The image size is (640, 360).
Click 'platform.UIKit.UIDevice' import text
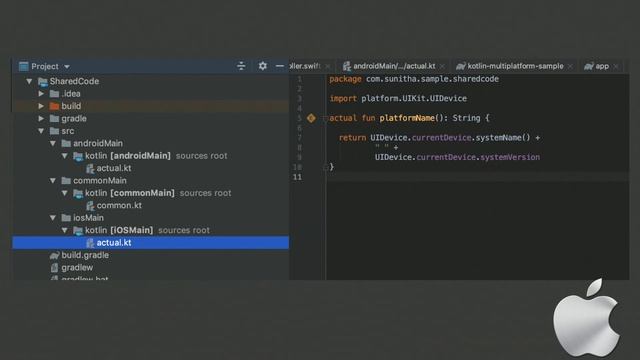click(414, 98)
